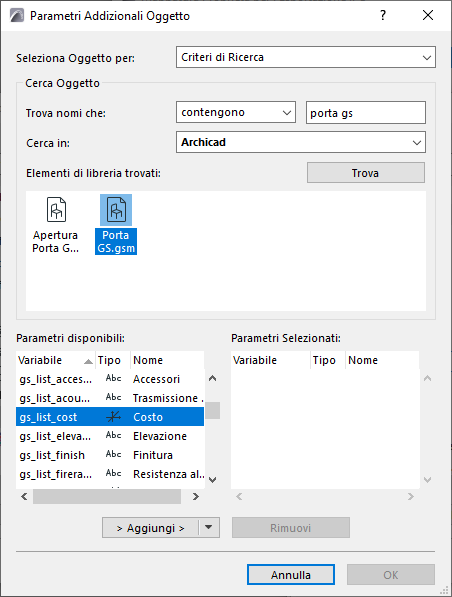
Task: Select the gs_list_finish parameter row
Action: (110, 455)
